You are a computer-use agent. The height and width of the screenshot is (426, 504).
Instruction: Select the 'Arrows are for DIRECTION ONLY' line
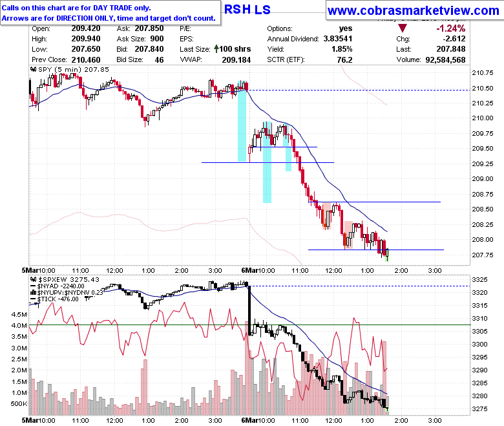[x=109, y=18]
